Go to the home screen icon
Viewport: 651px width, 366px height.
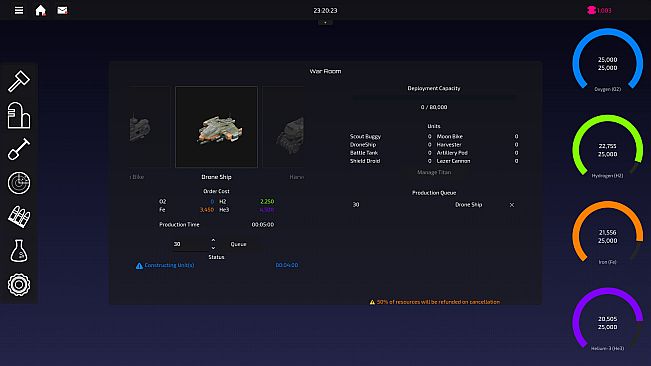point(40,10)
